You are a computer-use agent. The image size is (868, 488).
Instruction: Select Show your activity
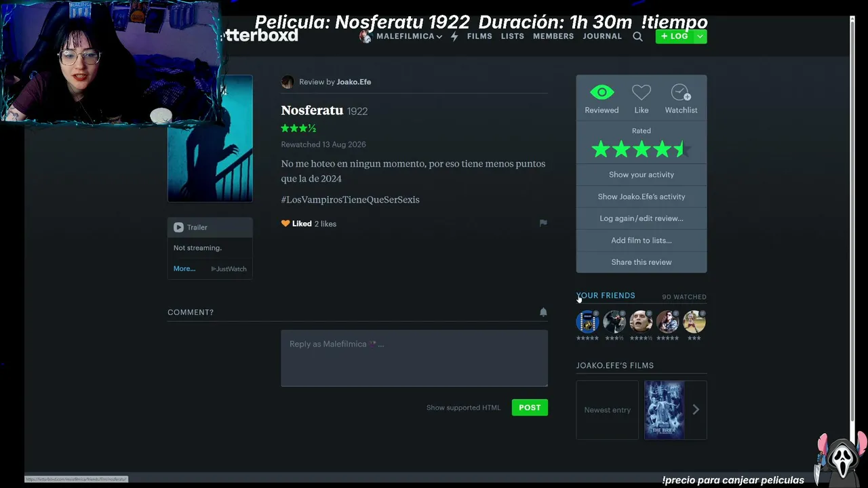point(642,175)
